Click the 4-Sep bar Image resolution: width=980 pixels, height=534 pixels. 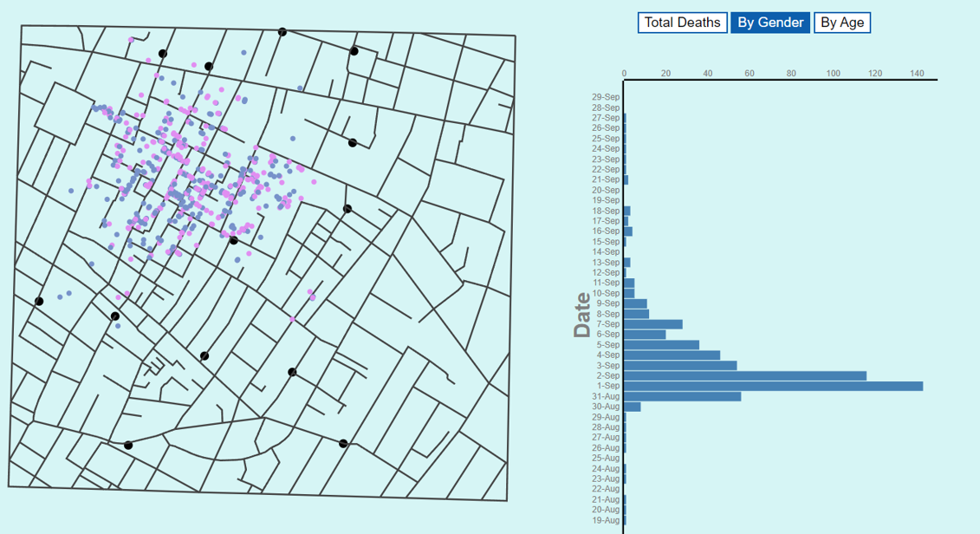tap(672, 355)
